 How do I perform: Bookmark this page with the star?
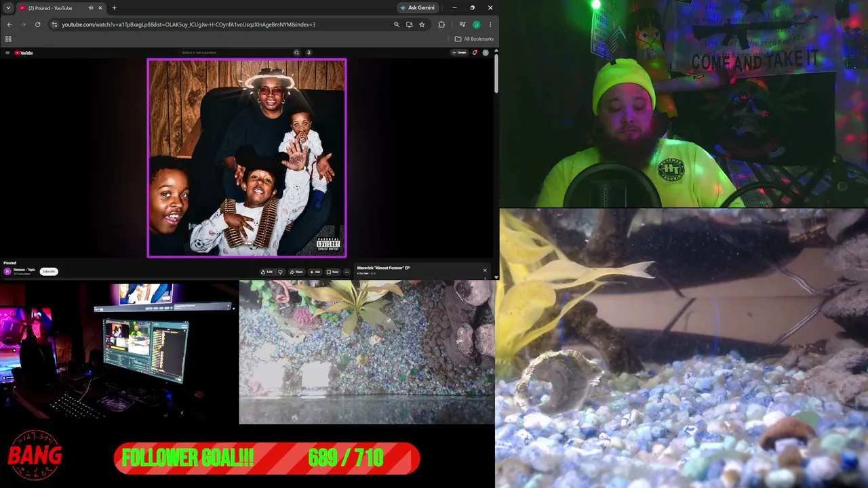click(x=422, y=24)
